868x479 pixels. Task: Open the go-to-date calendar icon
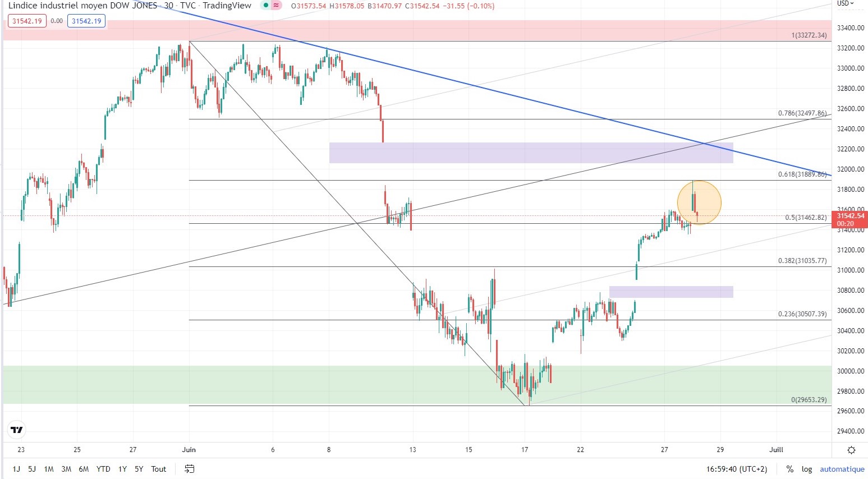(x=190, y=469)
